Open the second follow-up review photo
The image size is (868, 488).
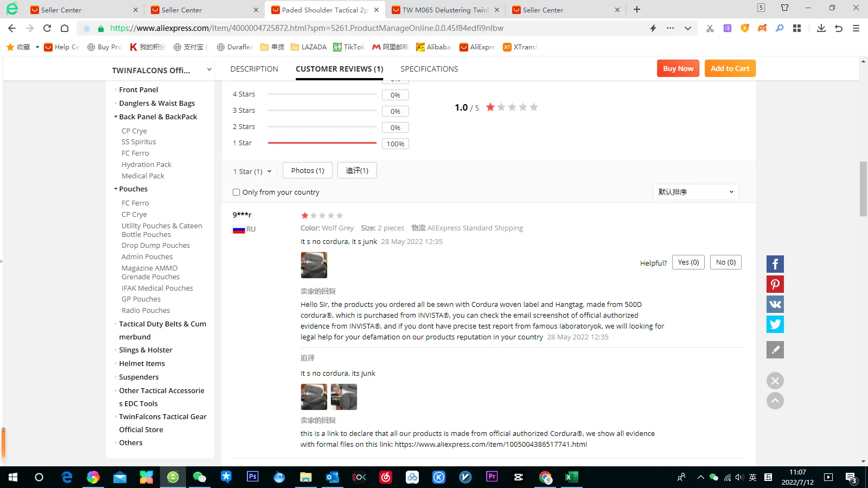pyautogui.click(x=344, y=397)
